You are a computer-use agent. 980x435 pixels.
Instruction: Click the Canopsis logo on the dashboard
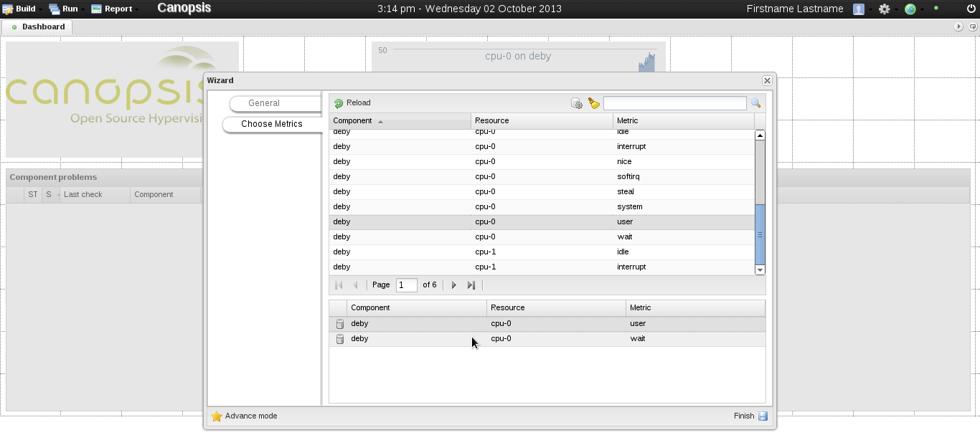tap(105, 99)
